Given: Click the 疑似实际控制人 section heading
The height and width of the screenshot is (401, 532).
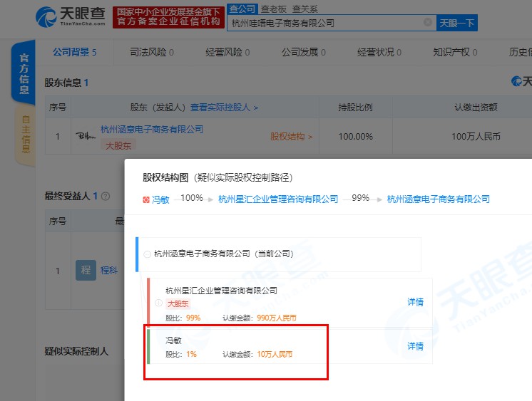Looking at the screenshot, I should [x=76, y=351].
